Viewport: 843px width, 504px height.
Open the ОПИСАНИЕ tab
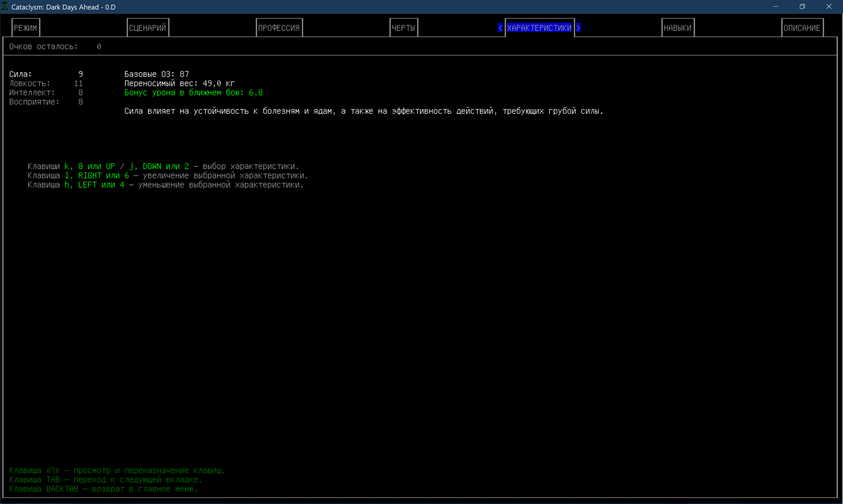(802, 28)
